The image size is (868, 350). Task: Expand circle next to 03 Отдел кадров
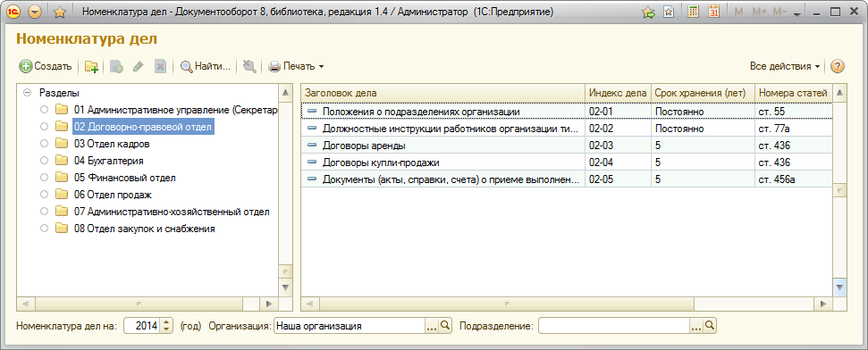[x=45, y=144]
